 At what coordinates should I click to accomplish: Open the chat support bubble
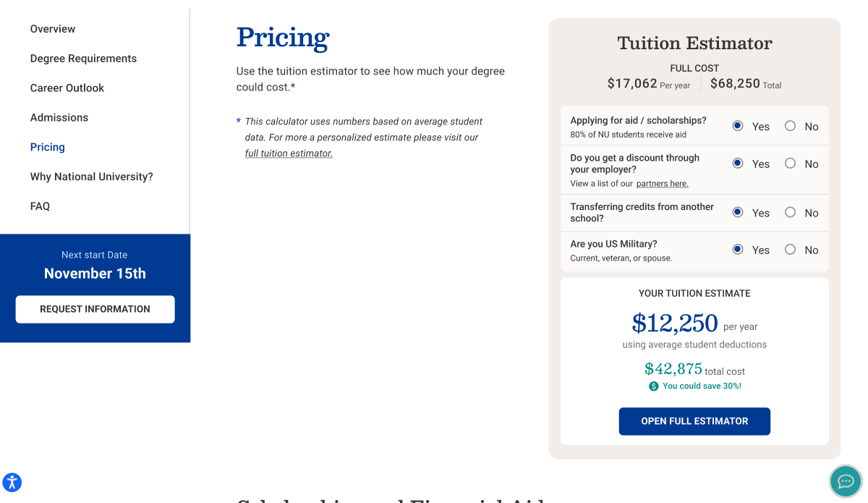845,481
